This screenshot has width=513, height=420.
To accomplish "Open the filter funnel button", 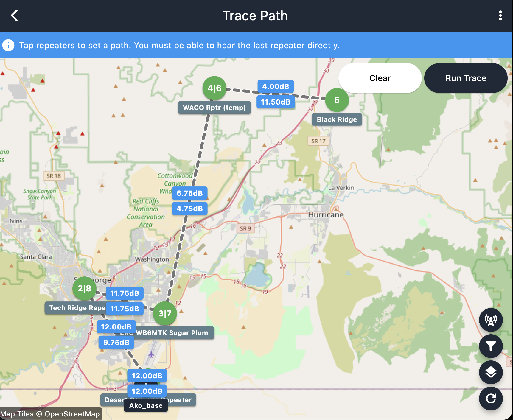I will click(x=491, y=346).
